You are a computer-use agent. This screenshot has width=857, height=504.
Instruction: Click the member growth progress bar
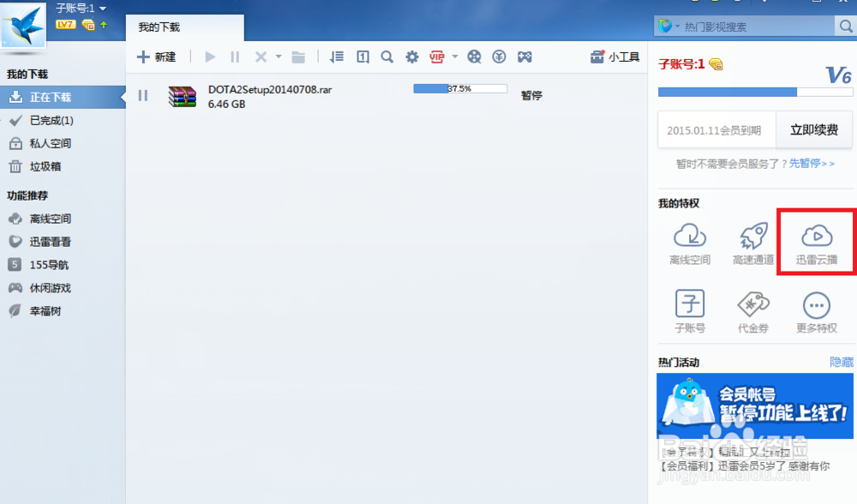(755, 92)
